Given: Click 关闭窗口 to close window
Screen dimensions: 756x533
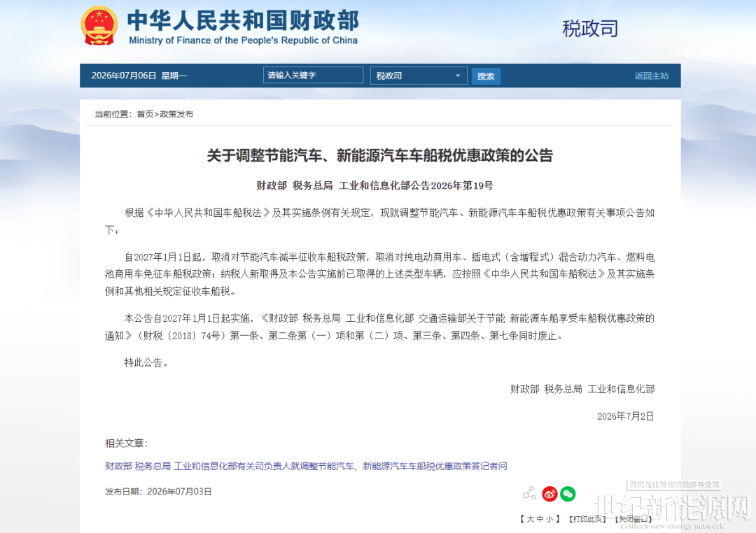Looking at the screenshot, I should tap(633, 519).
